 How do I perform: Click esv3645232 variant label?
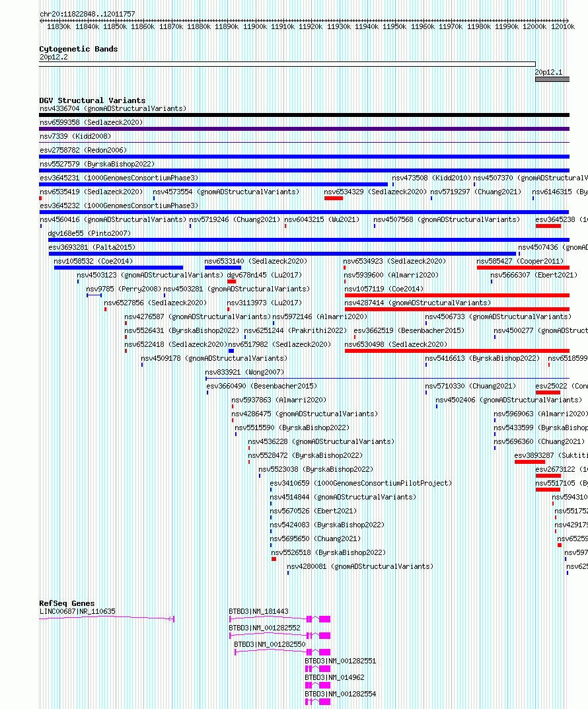pyautogui.click(x=120, y=205)
